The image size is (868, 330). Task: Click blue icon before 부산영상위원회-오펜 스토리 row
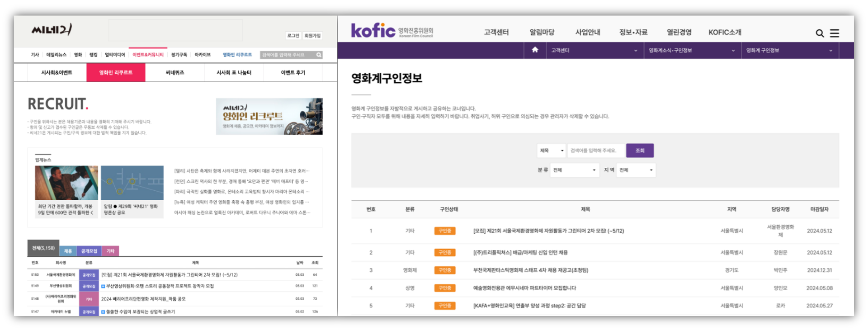click(x=103, y=286)
